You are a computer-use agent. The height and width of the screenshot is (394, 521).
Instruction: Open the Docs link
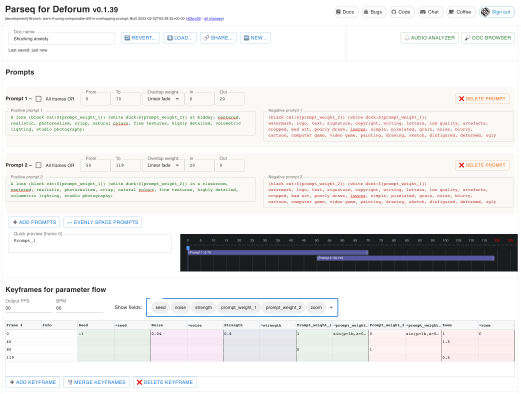346,12
